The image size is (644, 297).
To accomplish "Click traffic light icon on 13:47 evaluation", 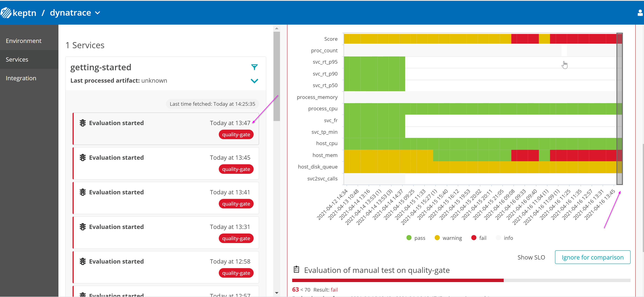I will (83, 123).
